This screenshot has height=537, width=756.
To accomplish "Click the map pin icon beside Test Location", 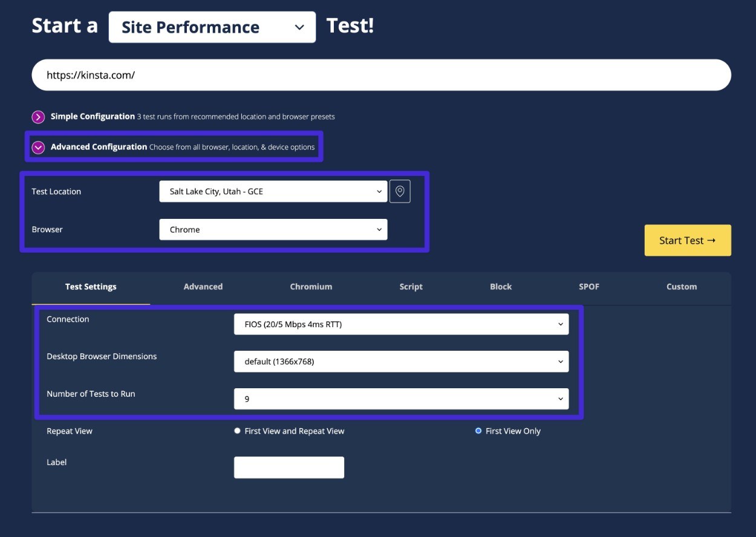I will [400, 190].
